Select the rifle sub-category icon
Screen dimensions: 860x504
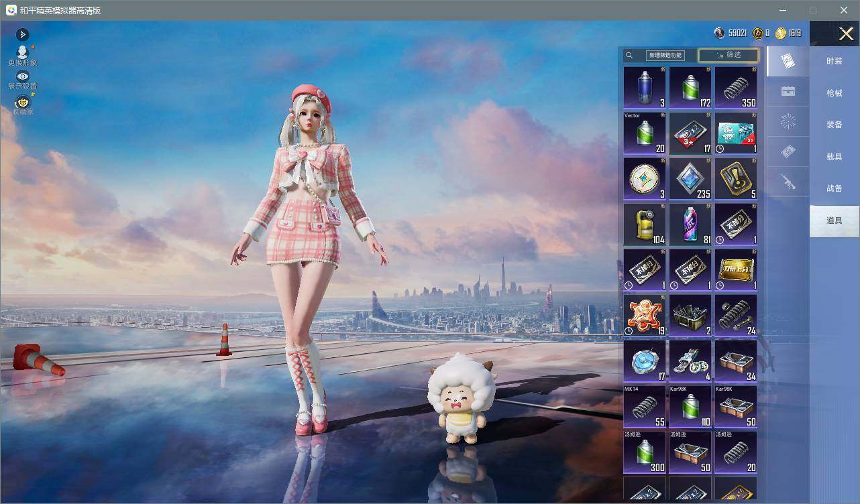[x=788, y=182]
